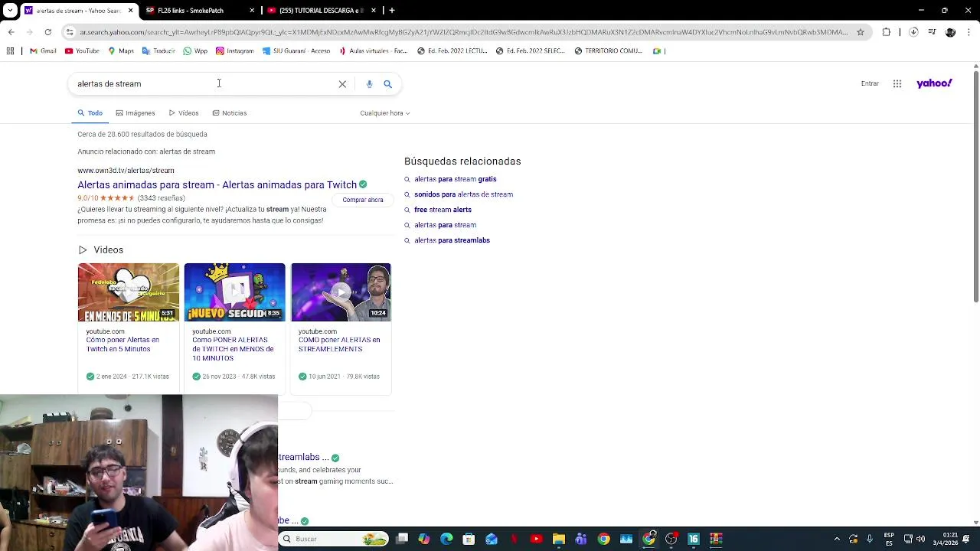
Task: Open the browser downloads icon
Action: click(x=913, y=32)
